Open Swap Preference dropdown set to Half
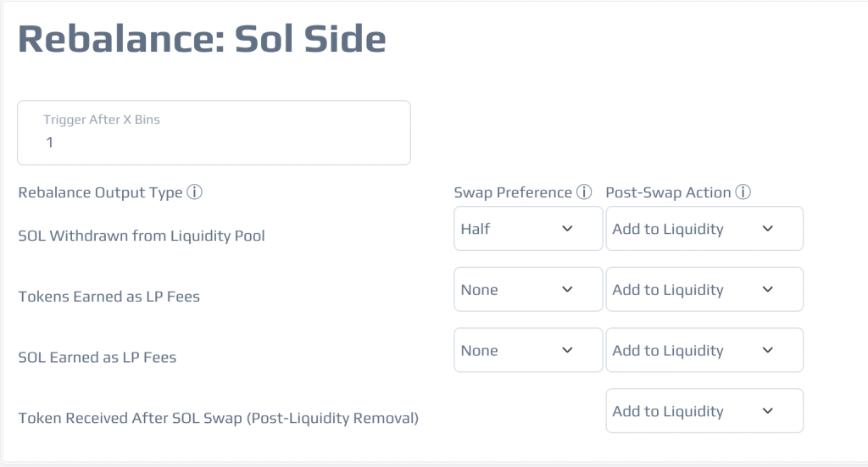The image size is (868, 467). tap(528, 229)
